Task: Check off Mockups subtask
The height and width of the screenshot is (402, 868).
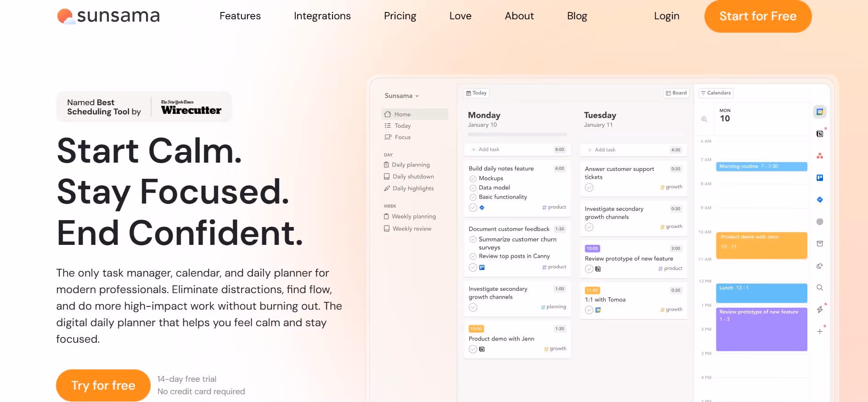Action: (473, 179)
